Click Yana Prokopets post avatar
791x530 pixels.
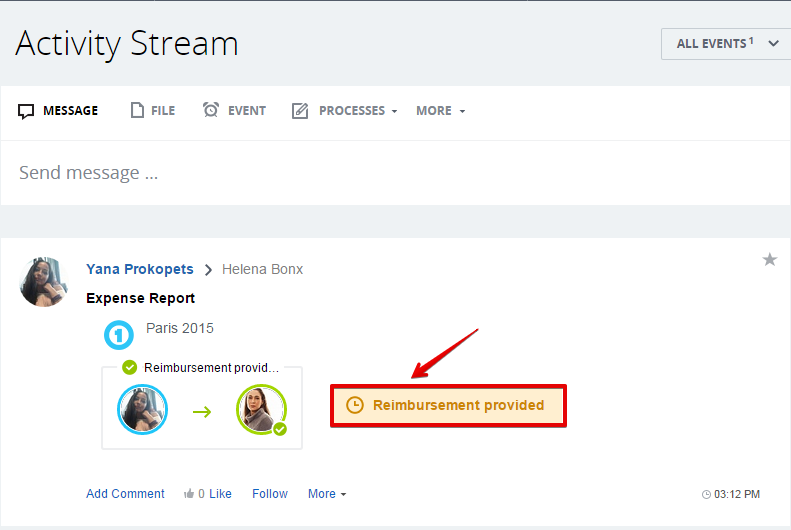(43, 282)
